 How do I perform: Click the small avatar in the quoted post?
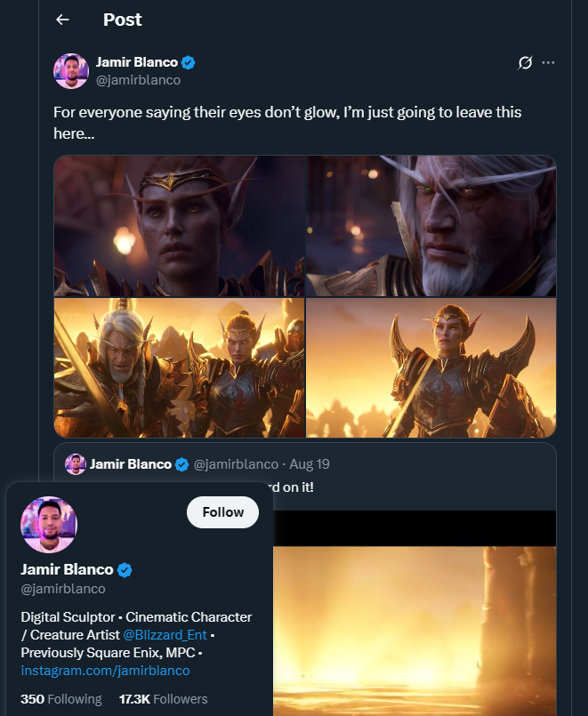[x=76, y=464]
